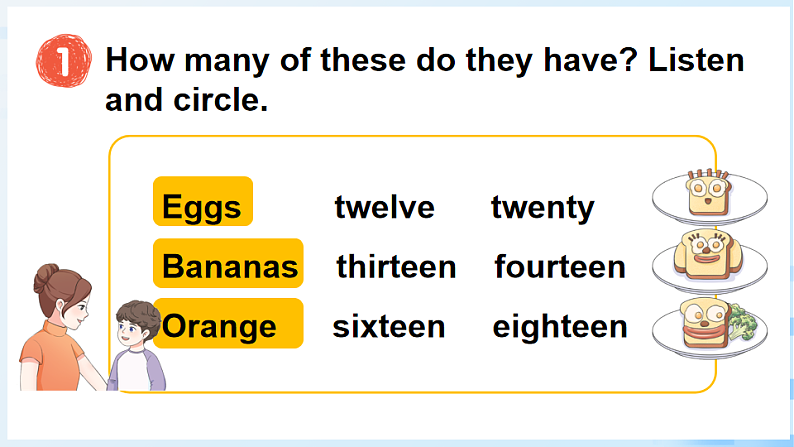The height and width of the screenshot is (447, 794).
Task: Select the yellow Bananas label
Action: click(229, 266)
